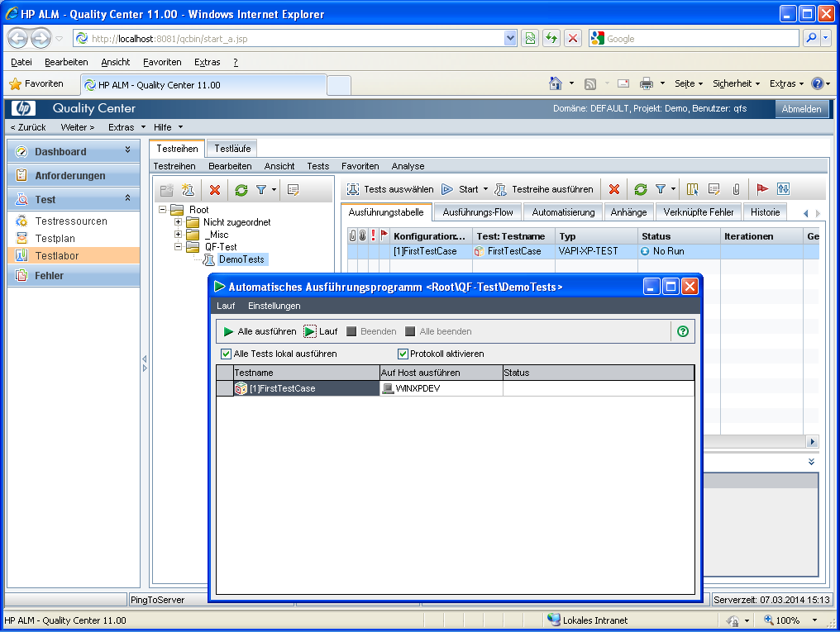This screenshot has width=840, height=632.
Task: Click the execution grid filter funnel
Action: (661, 189)
